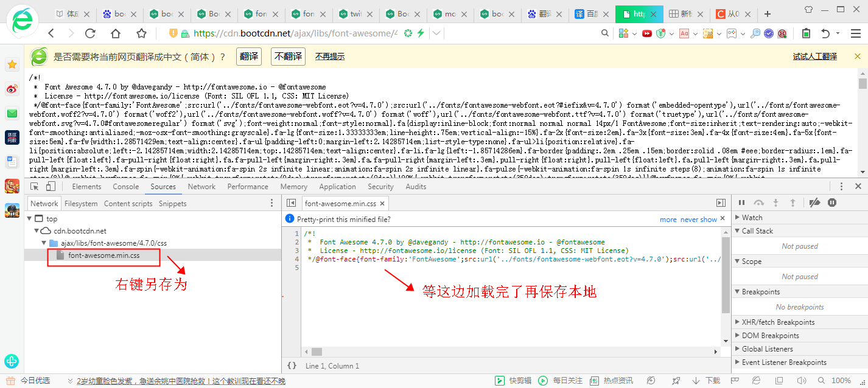Click the Aa translate extension icon
868x388 pixels.
pos(684,33)
